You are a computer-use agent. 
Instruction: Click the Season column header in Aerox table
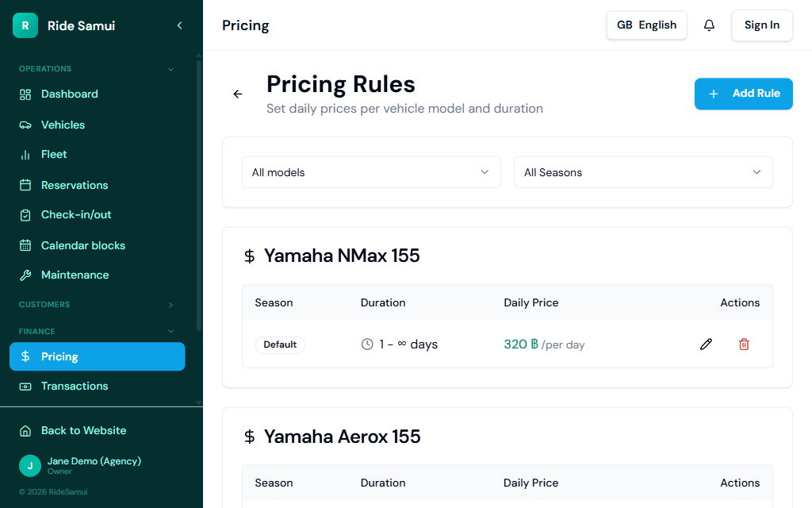(x=274, y=483)
